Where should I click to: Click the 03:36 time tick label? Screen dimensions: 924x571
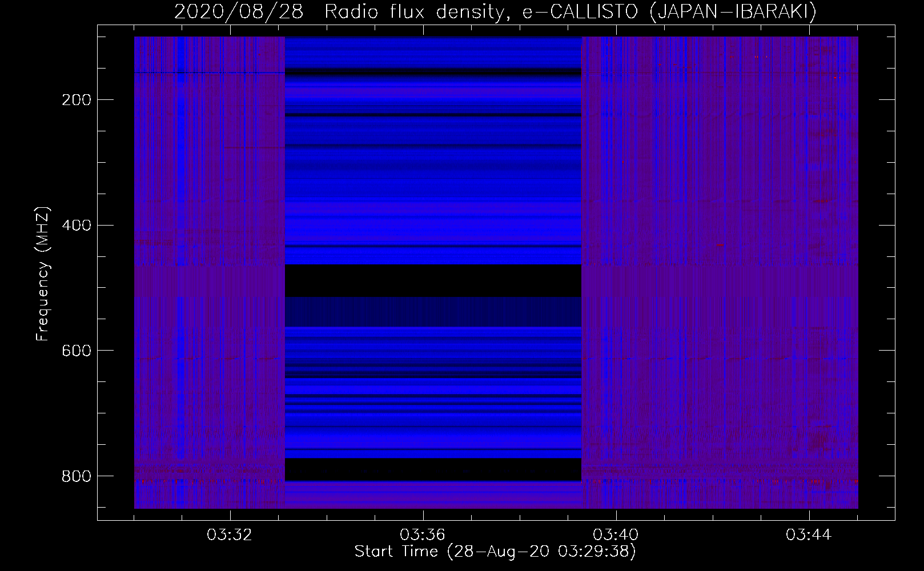[x=423, y=535]
